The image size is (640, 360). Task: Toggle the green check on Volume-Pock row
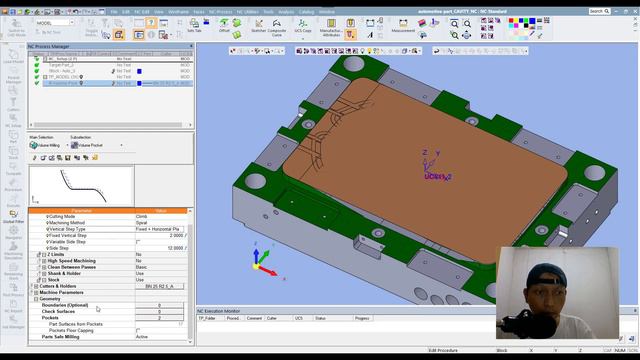tap(37, 83)
